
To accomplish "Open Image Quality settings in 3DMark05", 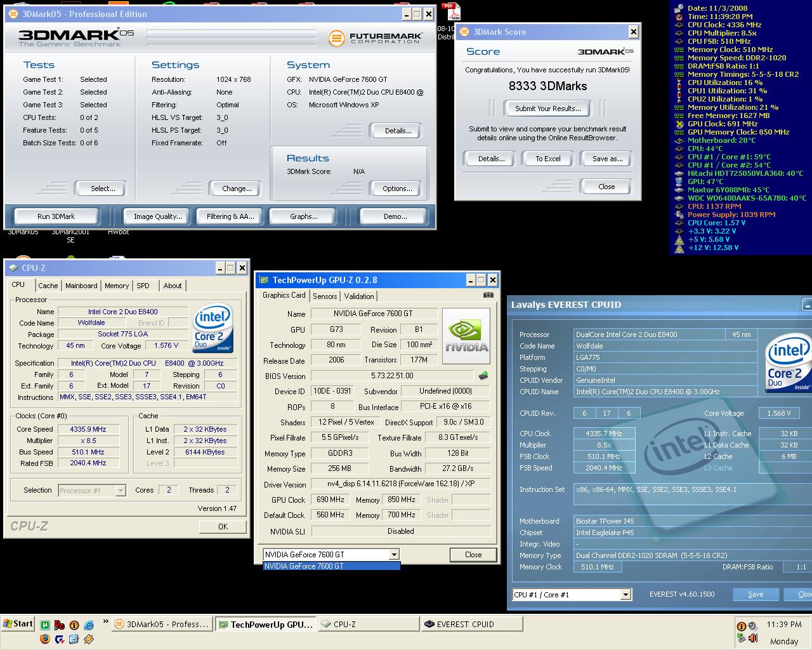I will click(x=157, y=216).
